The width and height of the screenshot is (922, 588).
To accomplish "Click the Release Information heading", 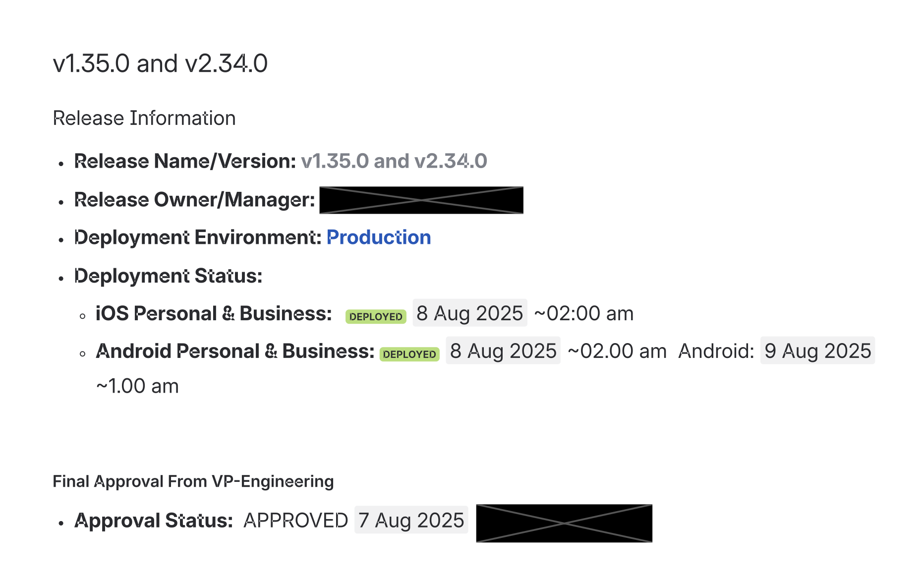I will click(144, 118).
